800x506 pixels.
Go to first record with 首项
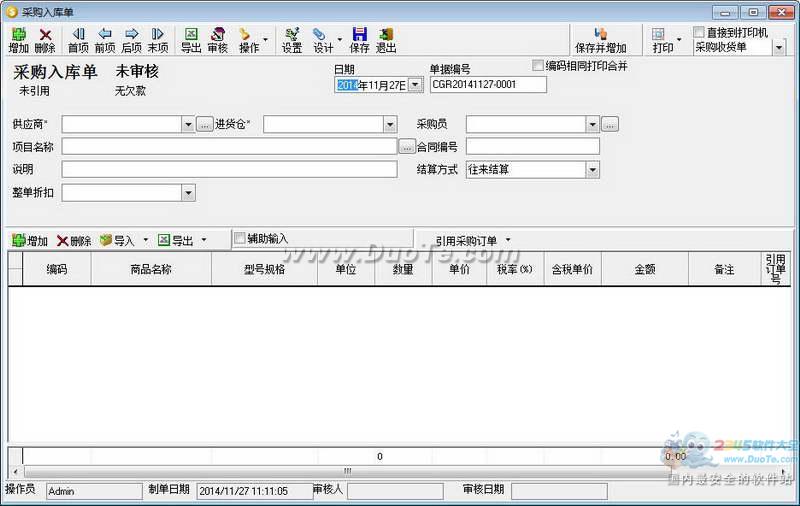pos(79,40)
